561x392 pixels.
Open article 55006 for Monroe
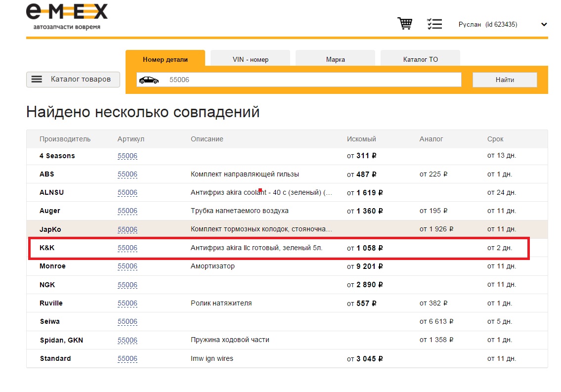pos(128,266)
